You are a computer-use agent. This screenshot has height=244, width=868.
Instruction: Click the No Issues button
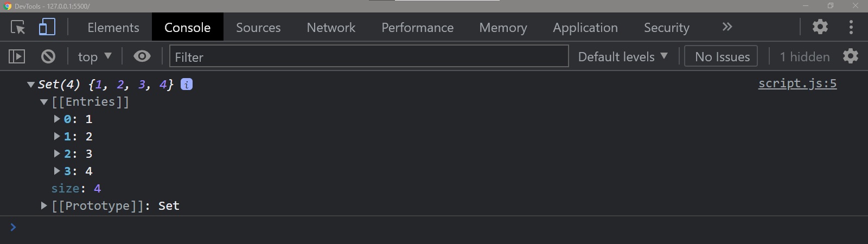pyautogui.click(x=722, y=56)
